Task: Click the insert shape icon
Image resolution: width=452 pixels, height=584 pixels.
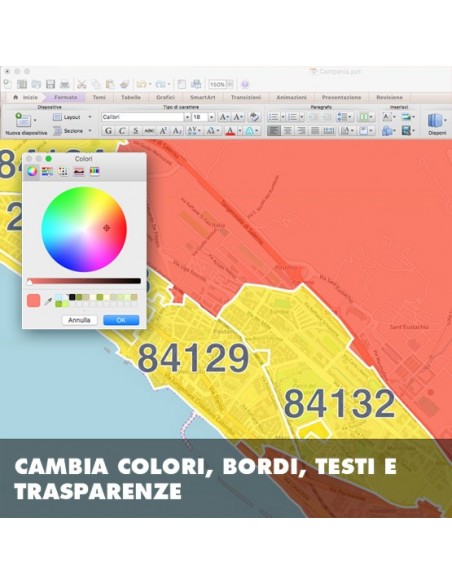Action: click(387, 131)
